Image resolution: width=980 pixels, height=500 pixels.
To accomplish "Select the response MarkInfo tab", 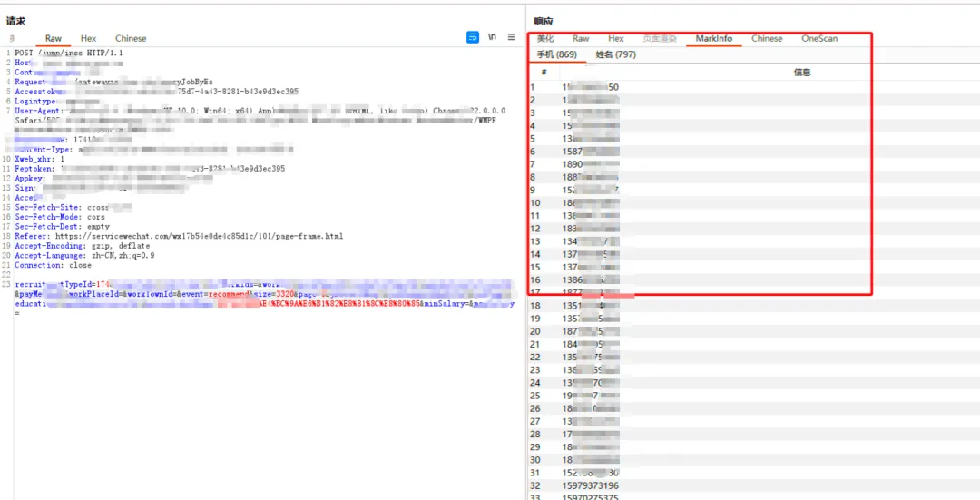I will pyautogui.click(x=714, y=39).
